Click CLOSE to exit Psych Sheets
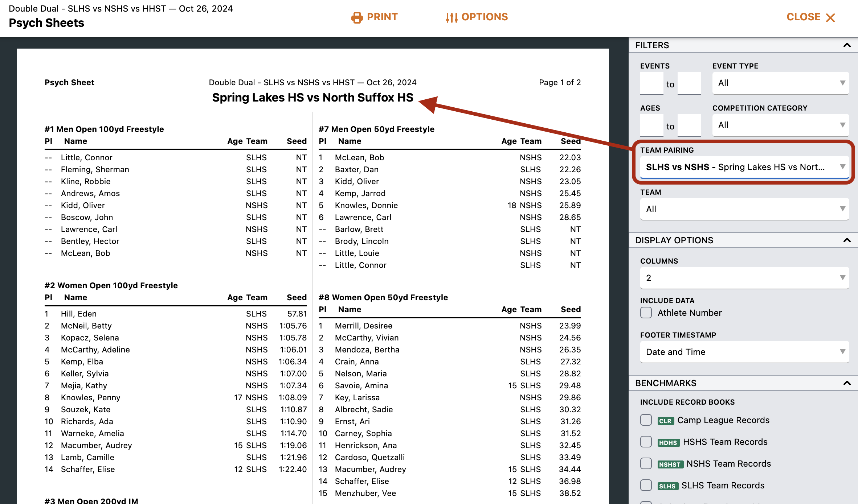 point(811,17)
